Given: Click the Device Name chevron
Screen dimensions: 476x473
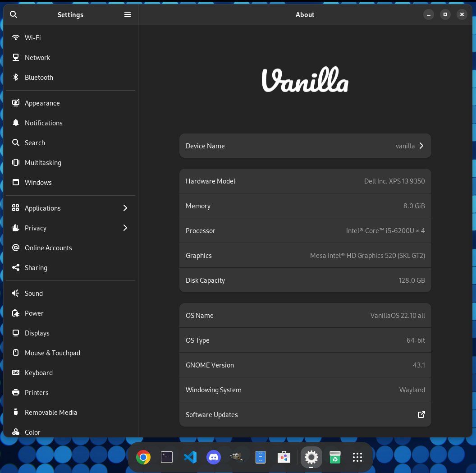Looking at the screenshot, I should [x=421, y=146].
